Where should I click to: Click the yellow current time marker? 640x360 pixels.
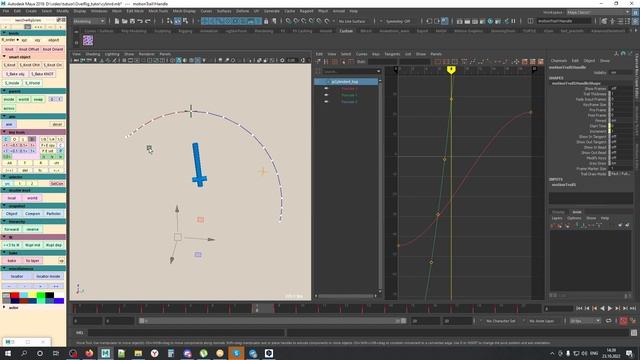(x=451, y=70)
